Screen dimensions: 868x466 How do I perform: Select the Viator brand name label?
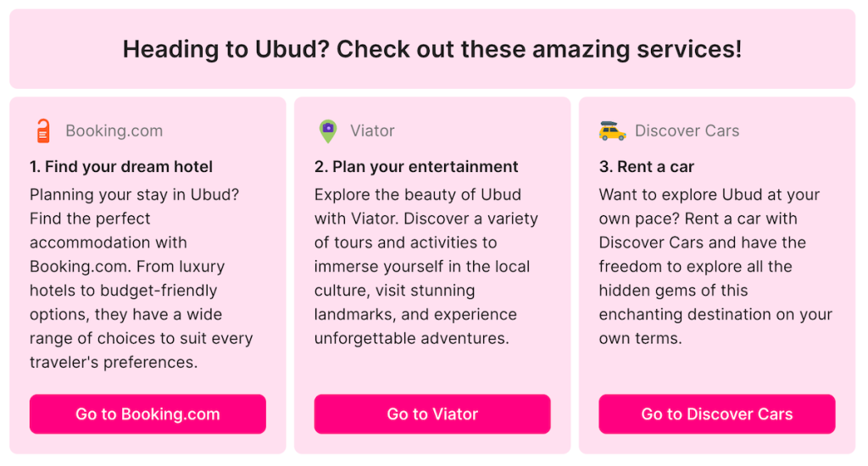(x=372, y=131)
